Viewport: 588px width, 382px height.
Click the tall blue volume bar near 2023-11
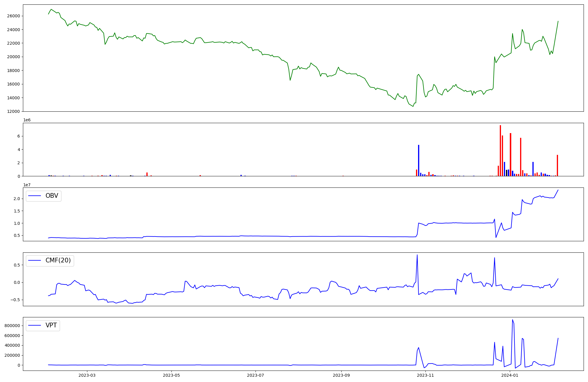[419, 160]
